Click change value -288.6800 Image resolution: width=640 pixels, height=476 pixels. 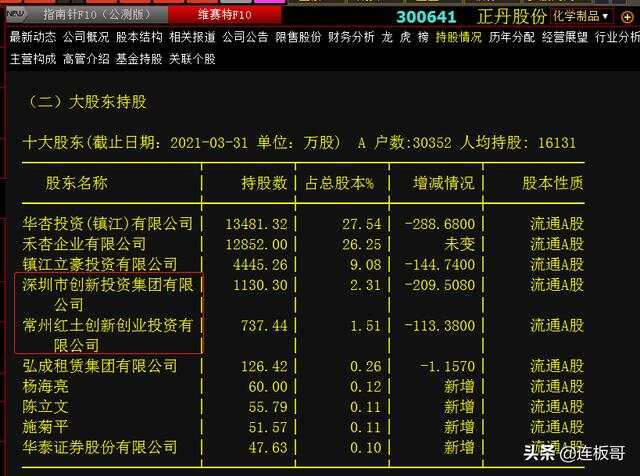coord(440,224)
